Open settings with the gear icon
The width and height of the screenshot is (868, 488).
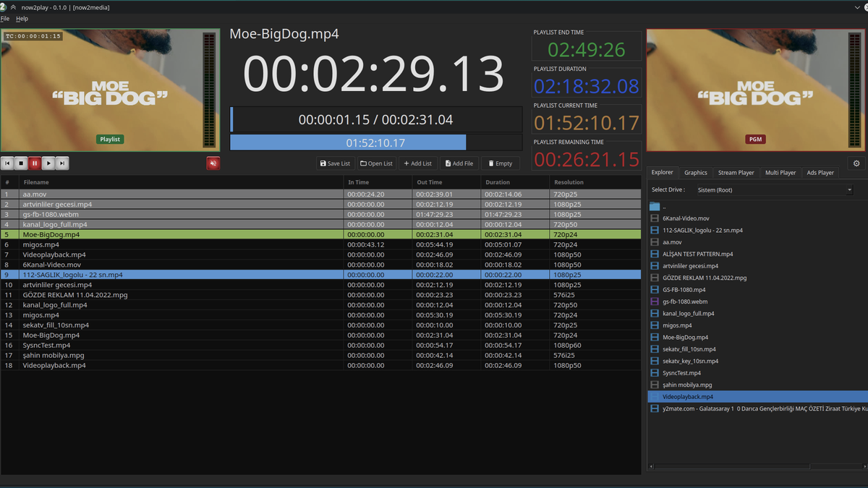(856, 164)
